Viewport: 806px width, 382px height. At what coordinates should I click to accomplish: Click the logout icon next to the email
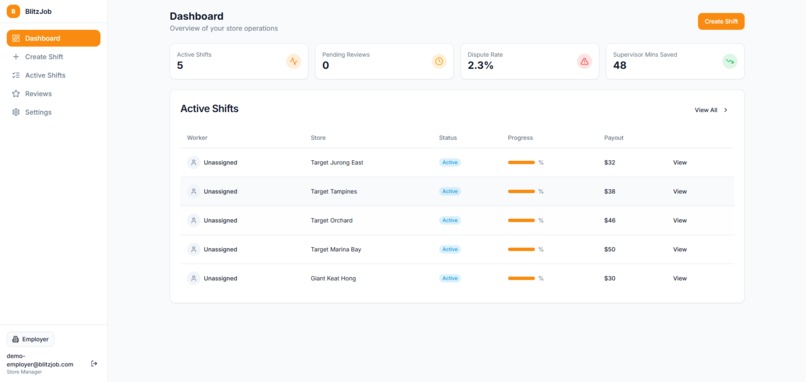click(94, 363)
